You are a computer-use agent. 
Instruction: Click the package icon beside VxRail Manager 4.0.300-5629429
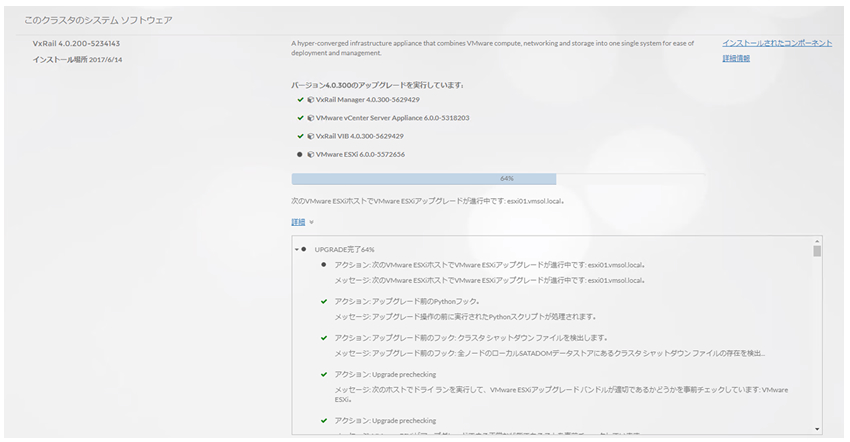[x=311, y=100]
